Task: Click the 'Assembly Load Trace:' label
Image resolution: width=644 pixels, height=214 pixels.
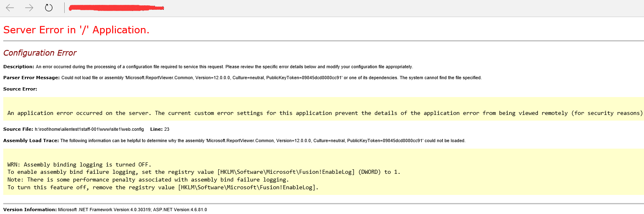Action: (x=31, y=141)
